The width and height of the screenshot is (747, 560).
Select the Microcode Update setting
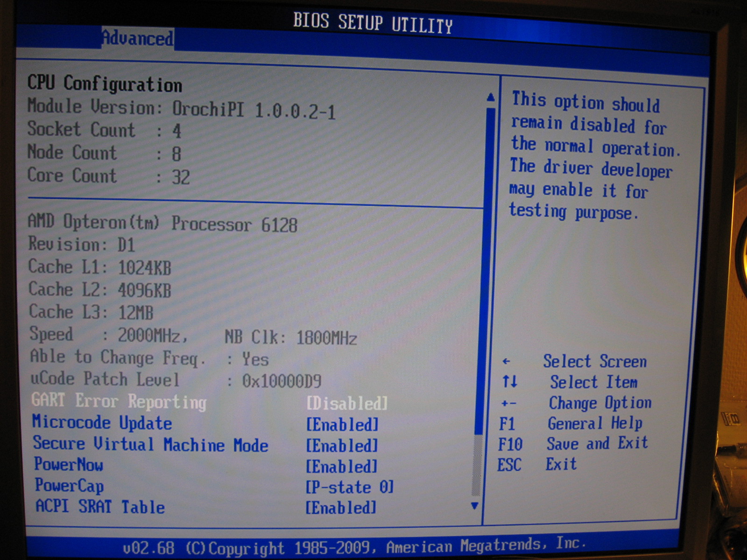click(x=102, y=422)
